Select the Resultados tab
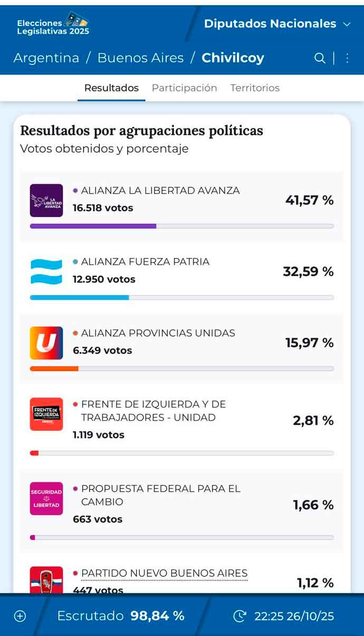The image size is (364, 636). tap(111, 88)
